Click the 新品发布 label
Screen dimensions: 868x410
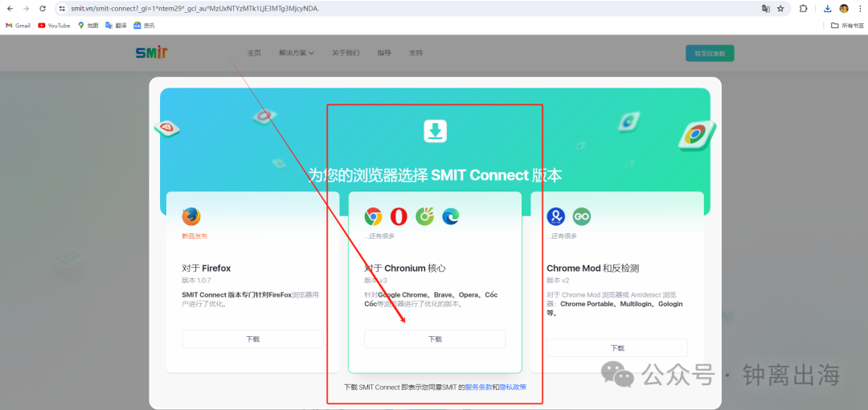[194, 236]
